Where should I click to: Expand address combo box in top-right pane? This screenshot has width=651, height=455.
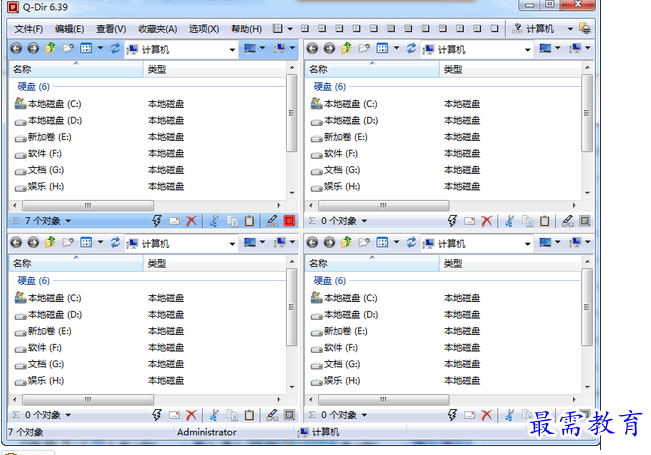527,50
